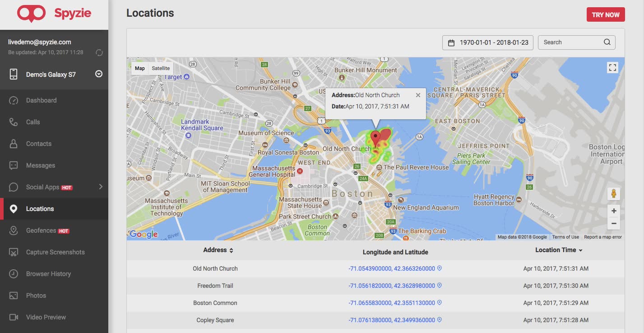Switch map to Satellite view
This screenshot has width=644, height=333.
(x=161, y=68)
